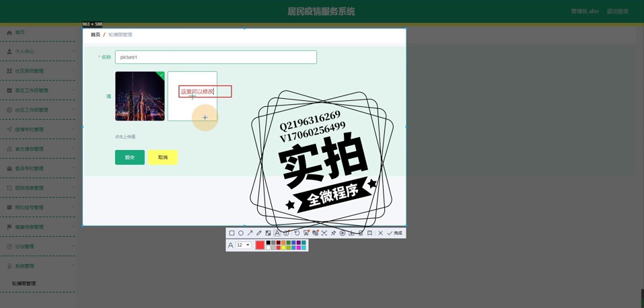This screenshot has height=308, width=644.
Task: Click the yellow 取消 button
Action: coord(162,157)
